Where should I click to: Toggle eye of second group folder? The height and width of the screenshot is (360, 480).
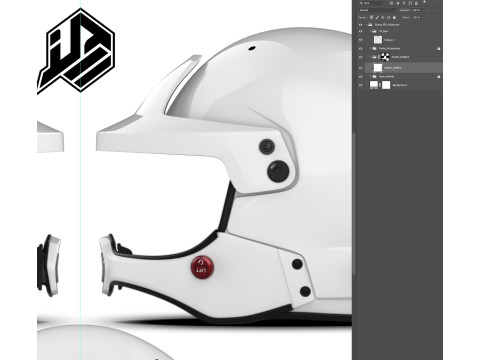pyautogui.click(x=360, y=31)
